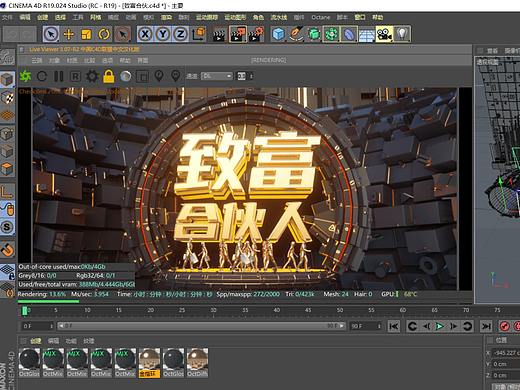The image size is (520, 390).
Task: Play the animation forward
Action: [440, 326]
